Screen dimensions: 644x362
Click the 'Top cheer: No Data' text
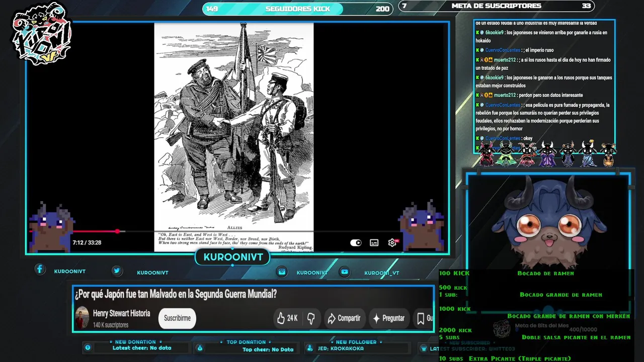(268, 349)
